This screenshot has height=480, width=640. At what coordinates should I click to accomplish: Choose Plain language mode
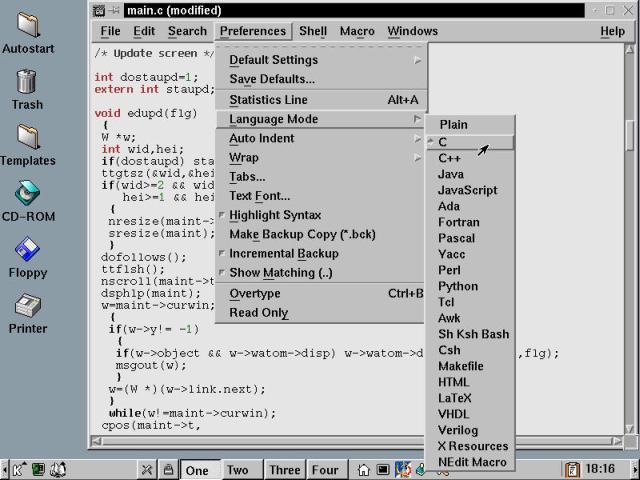click(453, 125)
